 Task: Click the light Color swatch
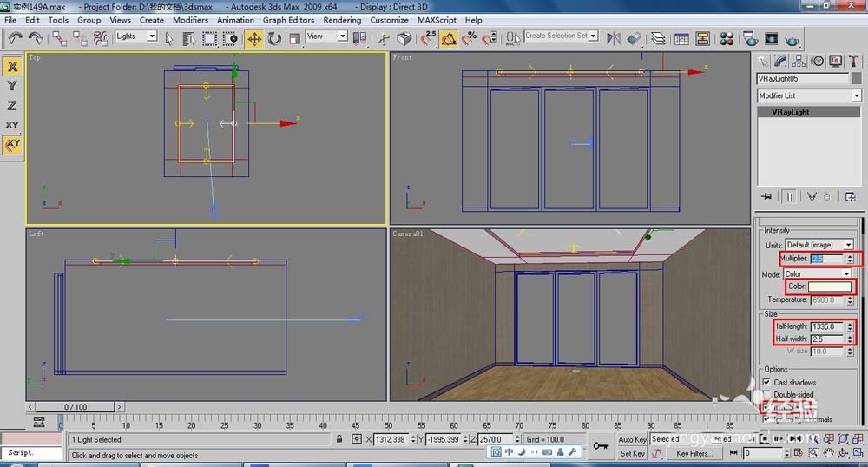[x=829, y=286]
